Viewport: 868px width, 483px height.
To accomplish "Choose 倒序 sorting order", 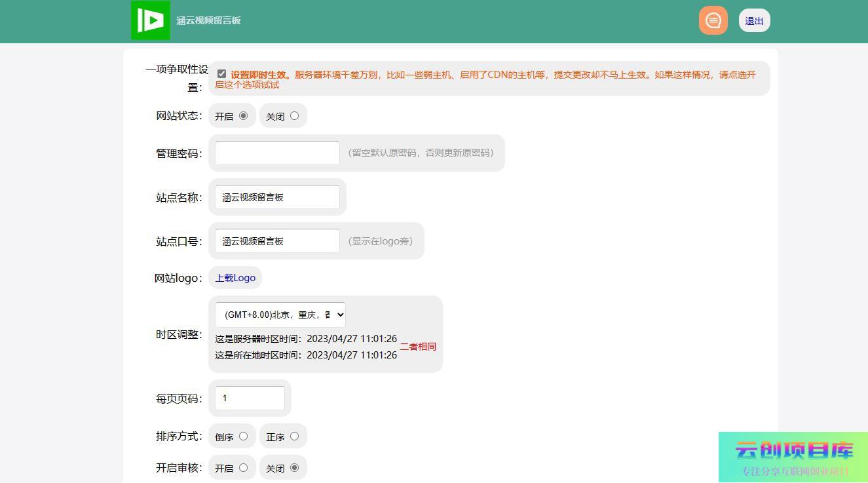I will point(243,436).
